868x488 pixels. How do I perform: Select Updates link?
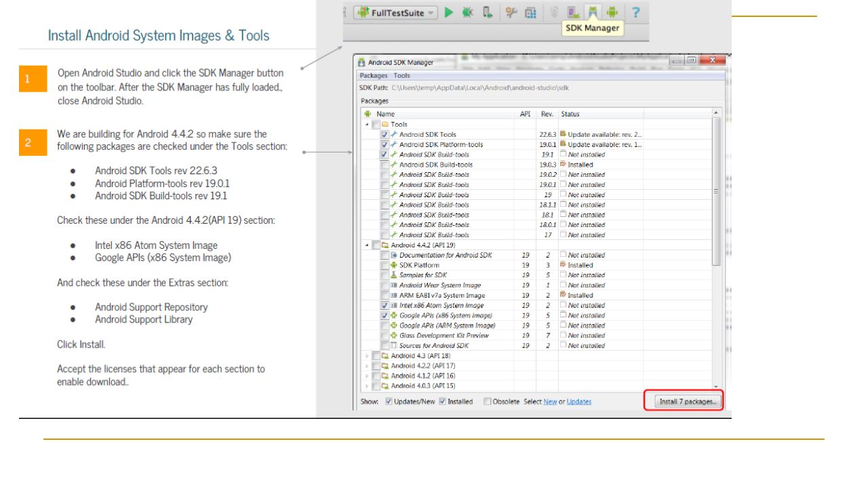click(579, 402)
